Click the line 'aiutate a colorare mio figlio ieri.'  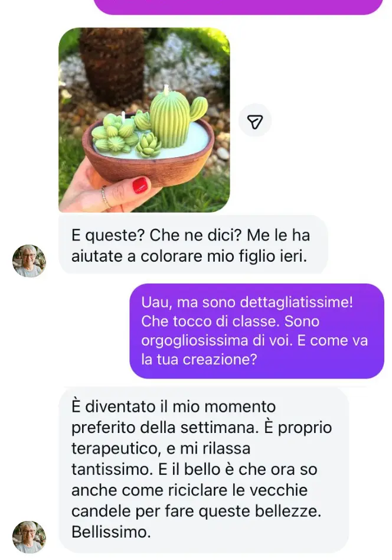[190, 256]
